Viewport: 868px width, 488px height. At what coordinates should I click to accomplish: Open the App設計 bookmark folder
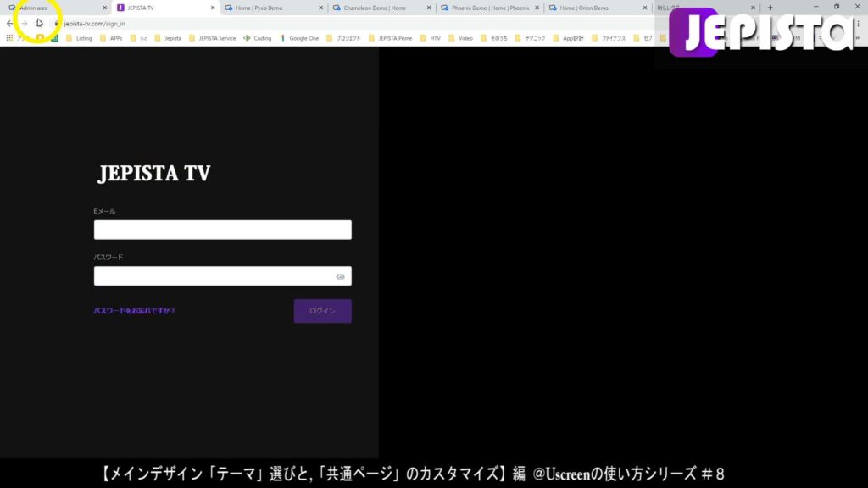click(x=569, y=38)
